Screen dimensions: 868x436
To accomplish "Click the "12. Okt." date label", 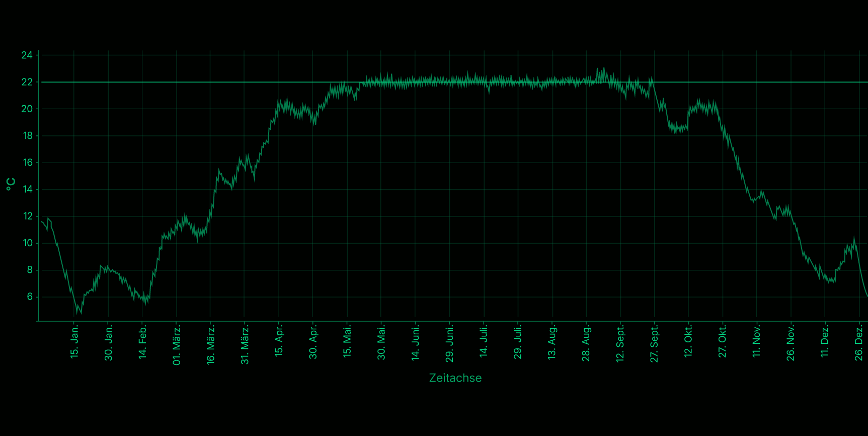I will click(x=689, y=341).
